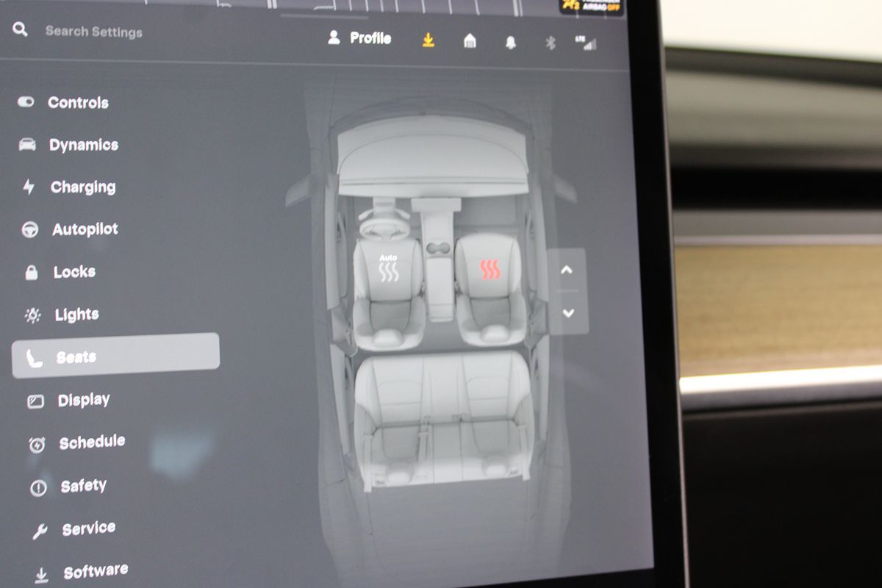Select Dynamics in the sidebar

coord(83,145)
